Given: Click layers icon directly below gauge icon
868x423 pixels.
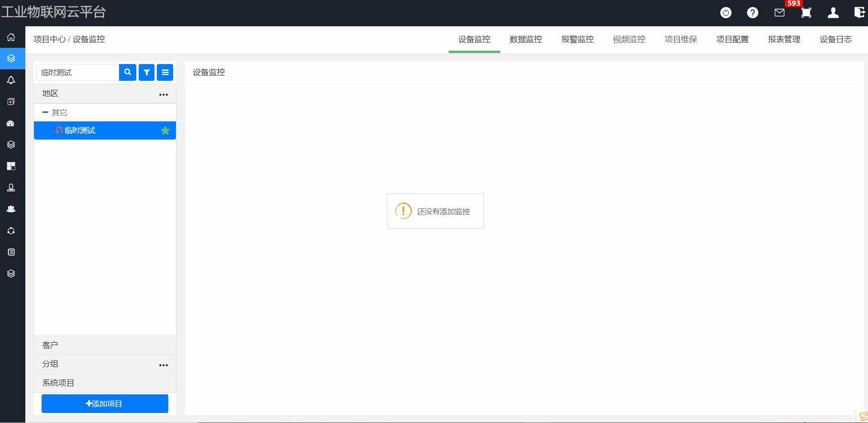Looking at the screenshot, I should pyautogui.click(x=11, y=144).
